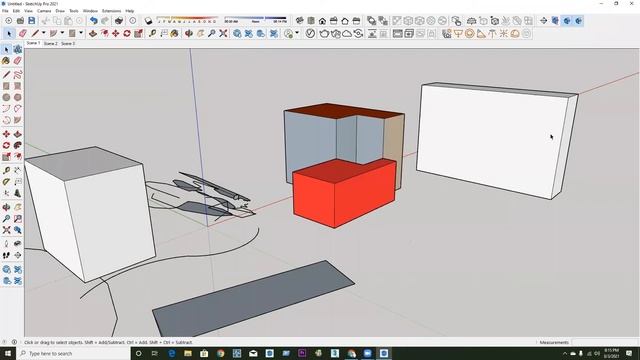This screenshot has height=360, width=640.
Task: Adjust the shadow time-of-day slider
Action: click(256, 20)
